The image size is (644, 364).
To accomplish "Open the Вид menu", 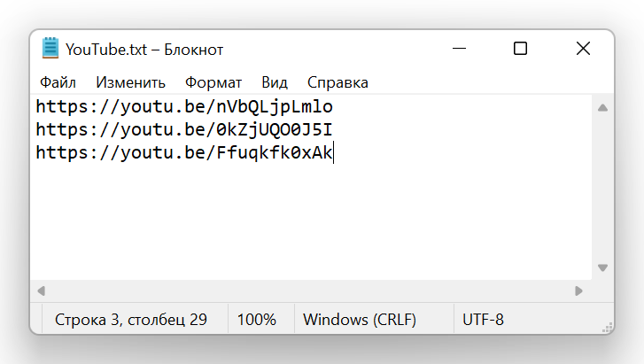I will 275,82.
